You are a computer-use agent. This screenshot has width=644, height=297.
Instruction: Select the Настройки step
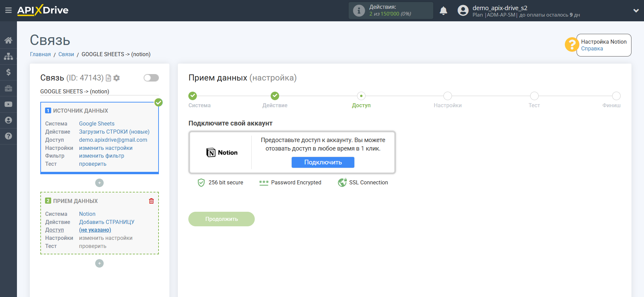(x=448, y=96)
